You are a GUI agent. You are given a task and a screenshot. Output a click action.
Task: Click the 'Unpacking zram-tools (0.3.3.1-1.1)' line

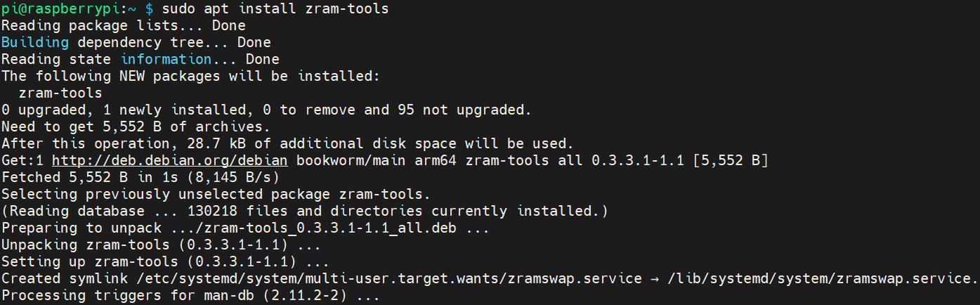[161, 245]
